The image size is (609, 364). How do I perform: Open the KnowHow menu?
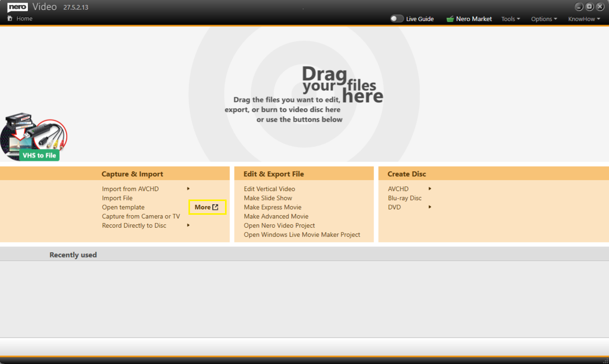tap(584, 19)
